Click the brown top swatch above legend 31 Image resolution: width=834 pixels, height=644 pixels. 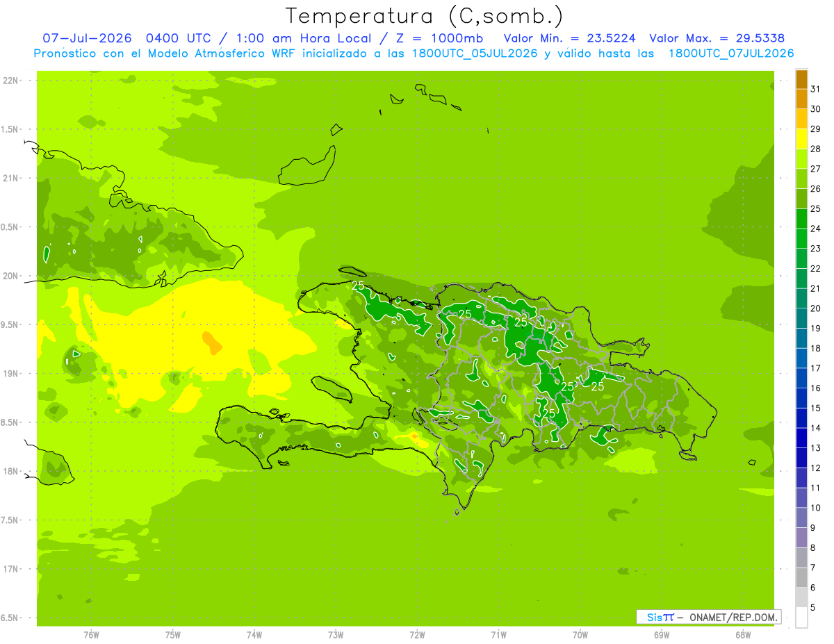(801, 80)
